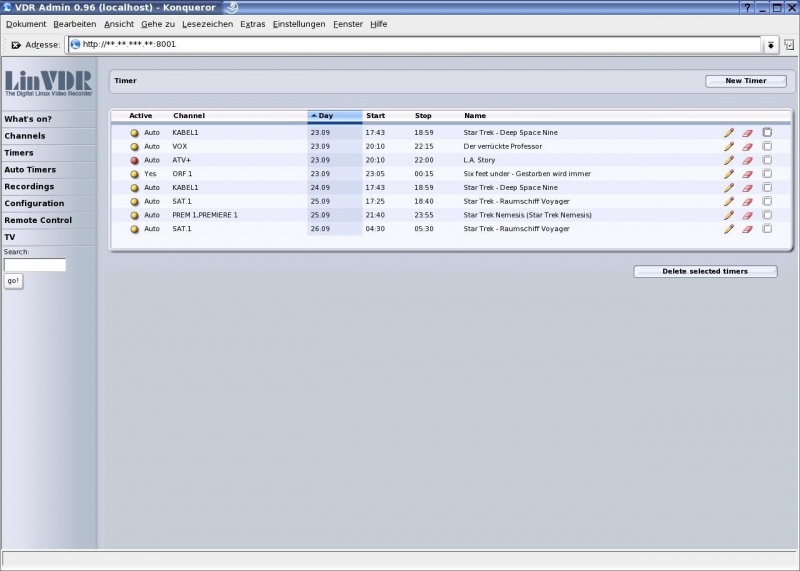The image size is (800, 571).
Task: Check the box for the VOX timer
Action: pyautogui.click(x=767, y=146)
